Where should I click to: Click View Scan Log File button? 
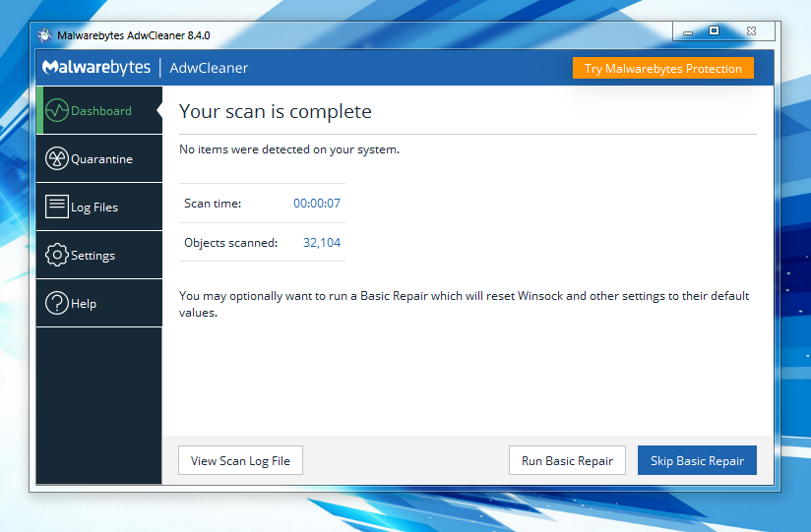240,460
